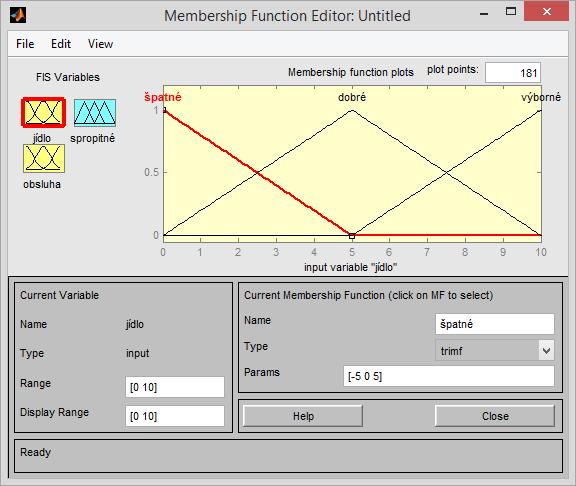This screenshot has height=486, width=576.
Task: Open the File menu
Action: coord(25,44)
